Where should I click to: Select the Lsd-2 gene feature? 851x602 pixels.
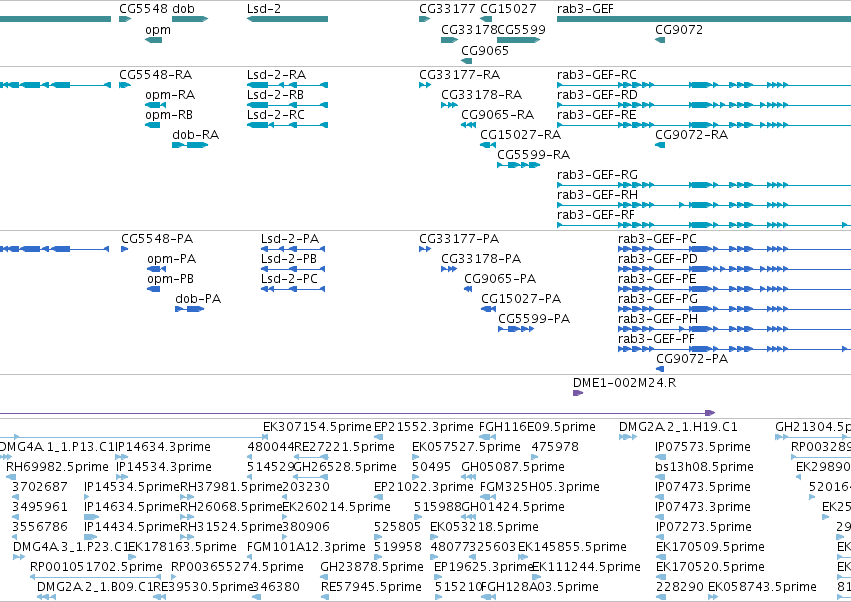287,19
